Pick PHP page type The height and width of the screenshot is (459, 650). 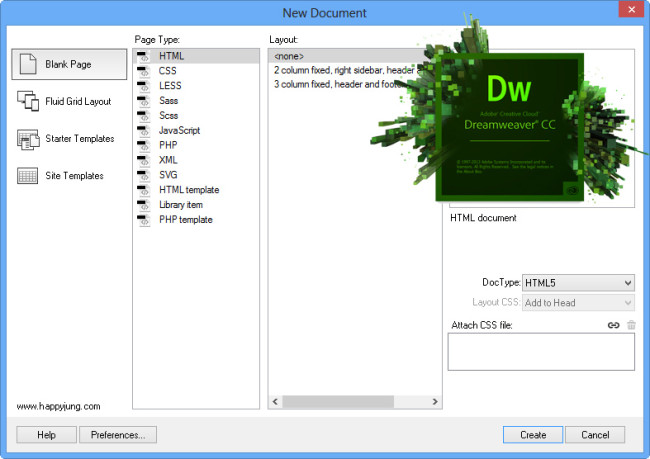point(196,145)
